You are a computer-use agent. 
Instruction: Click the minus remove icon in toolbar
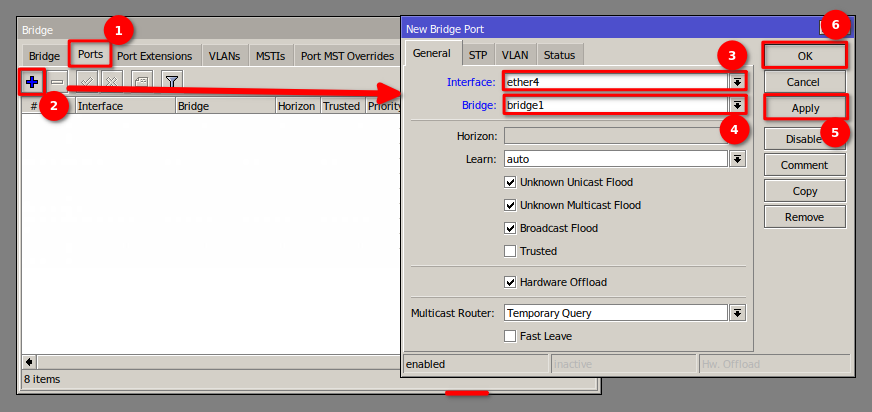click(58, 81)
